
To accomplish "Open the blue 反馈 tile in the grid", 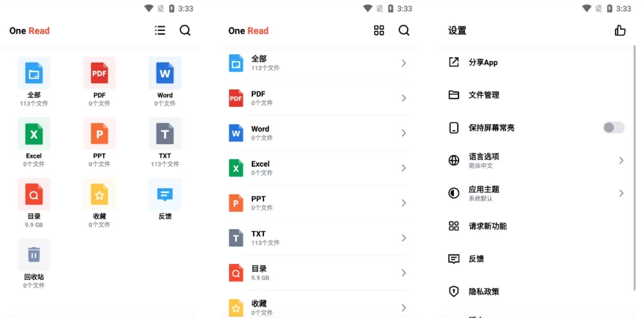I will point(165,194).
